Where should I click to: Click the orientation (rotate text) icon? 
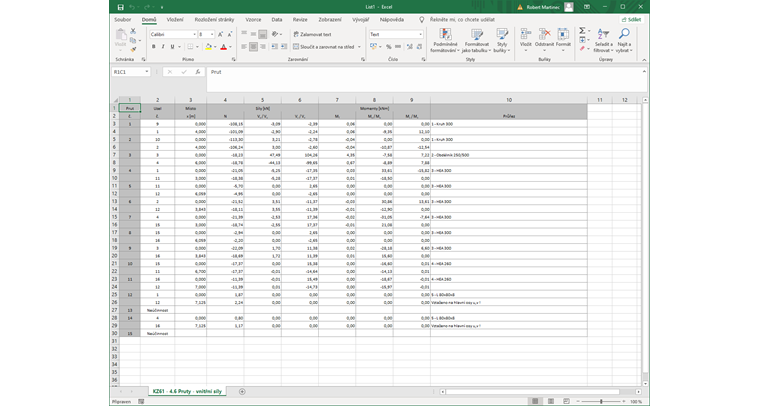(x=275, y=34)
